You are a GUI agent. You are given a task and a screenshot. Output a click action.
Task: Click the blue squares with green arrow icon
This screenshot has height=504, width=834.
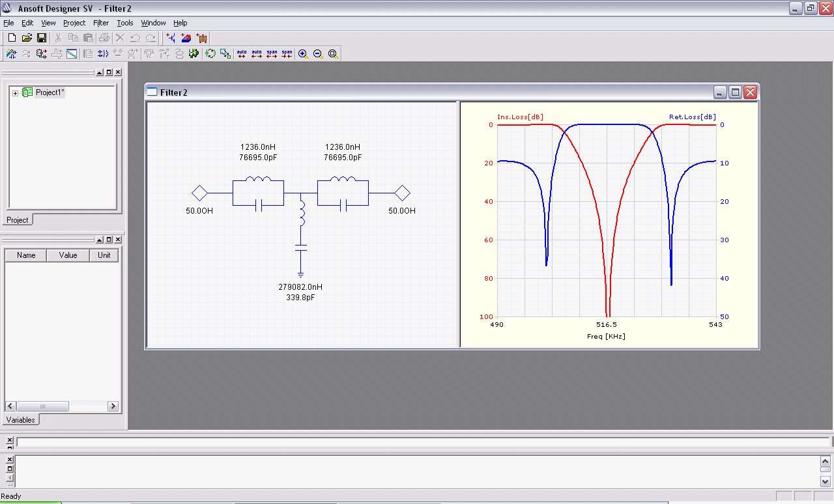coord(225,53)
